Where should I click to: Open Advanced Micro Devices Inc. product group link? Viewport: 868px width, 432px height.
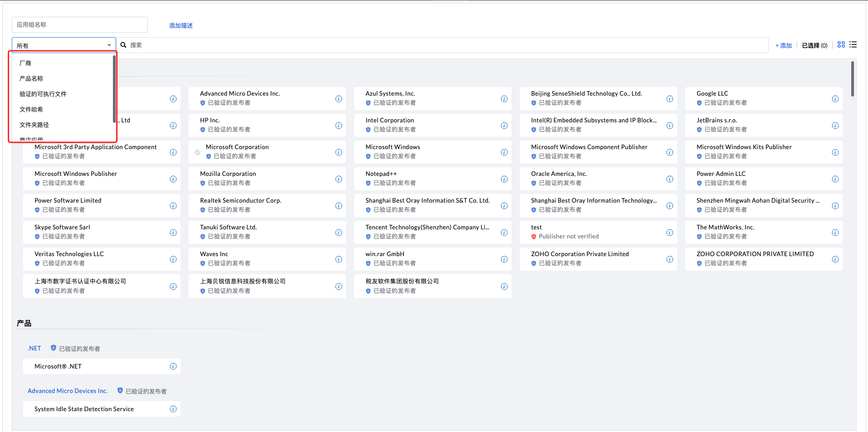click(68, 391)
